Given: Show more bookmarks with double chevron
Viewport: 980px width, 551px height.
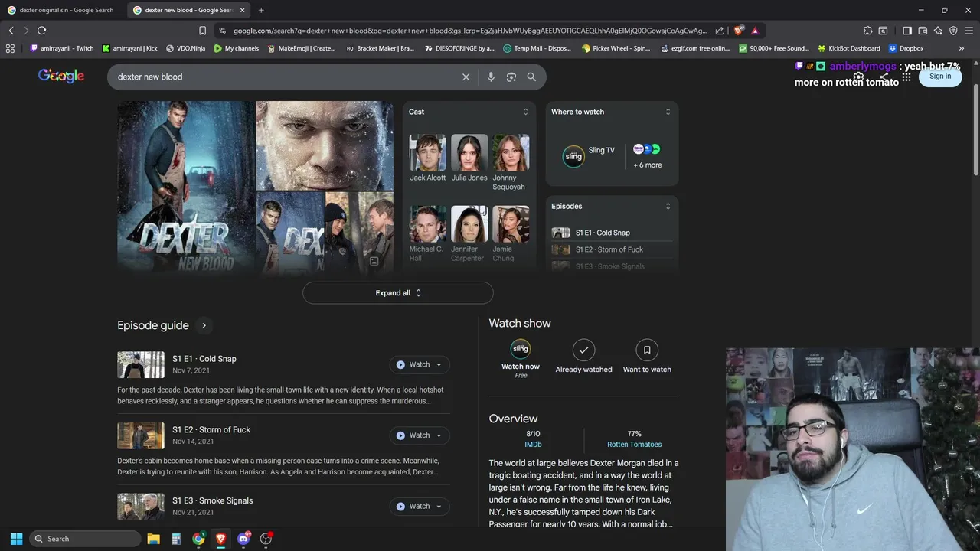Looking at the screenshot, I should pos(962,48).
